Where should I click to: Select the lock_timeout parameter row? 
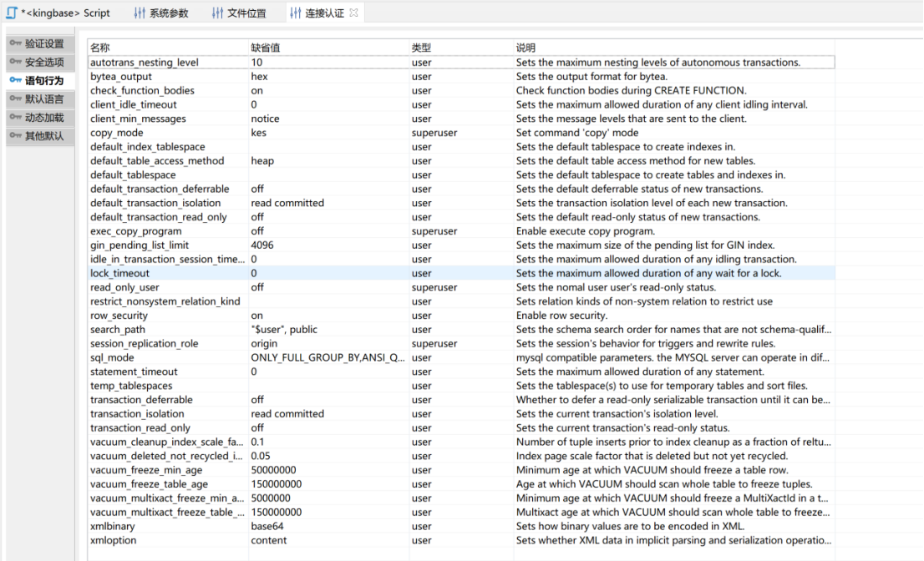click(120, 273)
